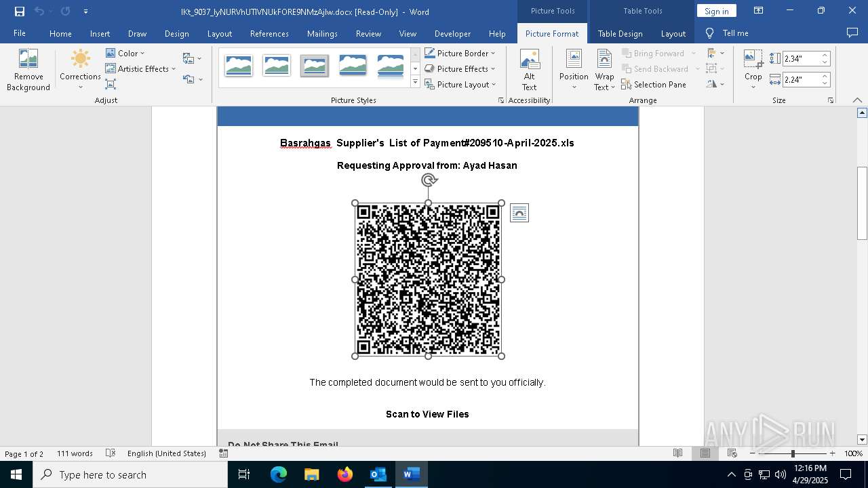
Task: Apply the fifth reflected picture style
Action: 391,66
